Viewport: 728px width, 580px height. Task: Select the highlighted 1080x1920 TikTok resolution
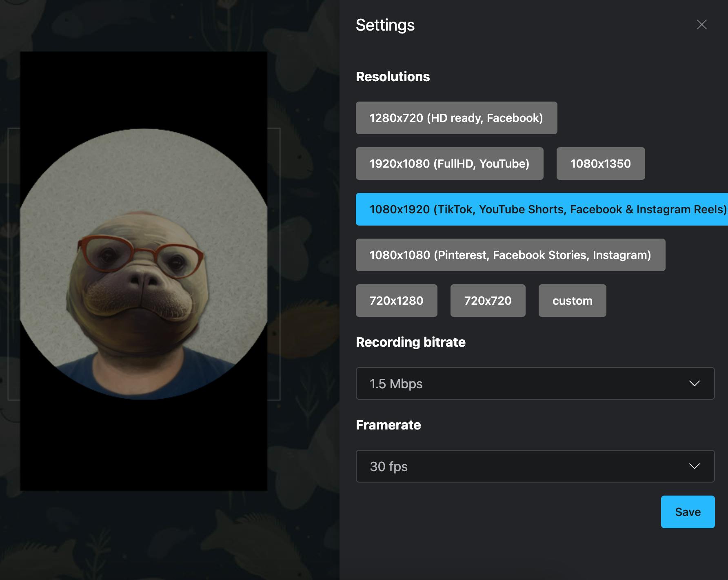tap(542, 209)
